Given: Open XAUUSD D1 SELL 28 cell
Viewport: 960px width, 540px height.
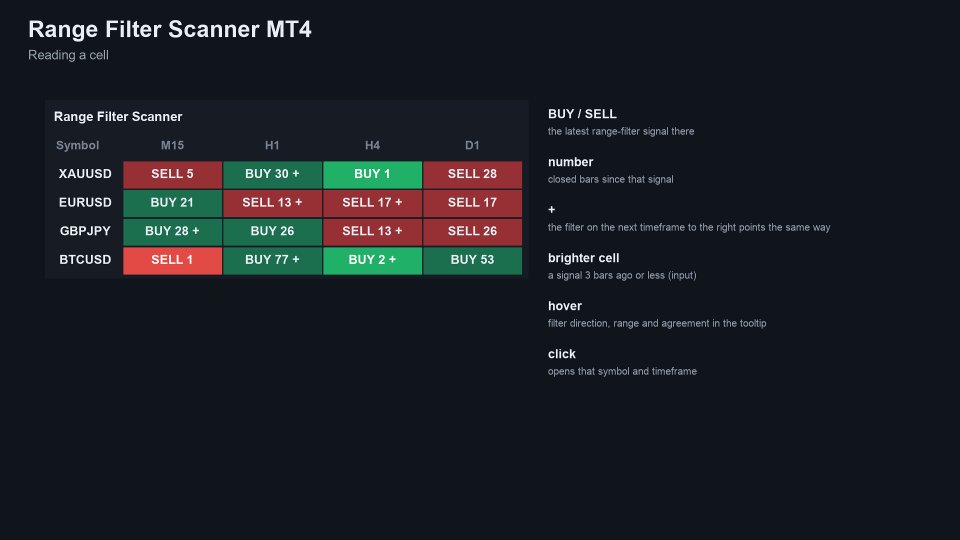Looking at the screenshot, I should coord(472,174).
